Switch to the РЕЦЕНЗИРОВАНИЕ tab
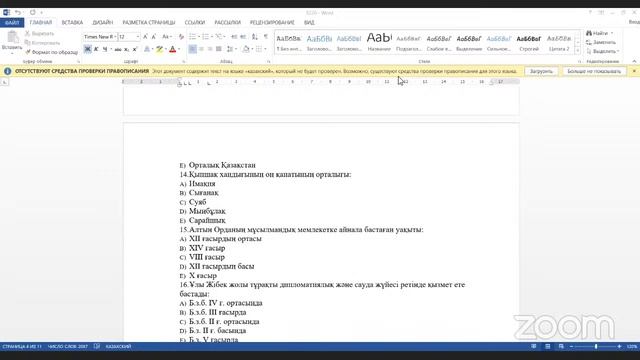The image size is (640, 360). [272, 22]
